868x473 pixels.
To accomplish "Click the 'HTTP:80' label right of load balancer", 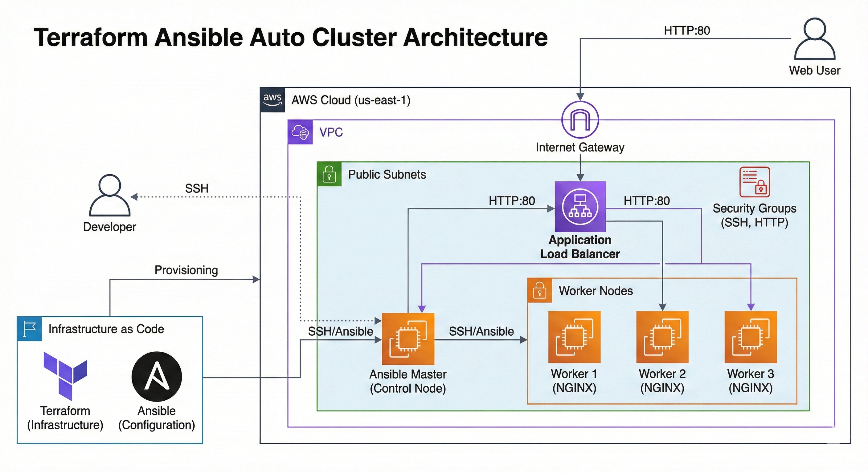I will click(x=647, y=201).
